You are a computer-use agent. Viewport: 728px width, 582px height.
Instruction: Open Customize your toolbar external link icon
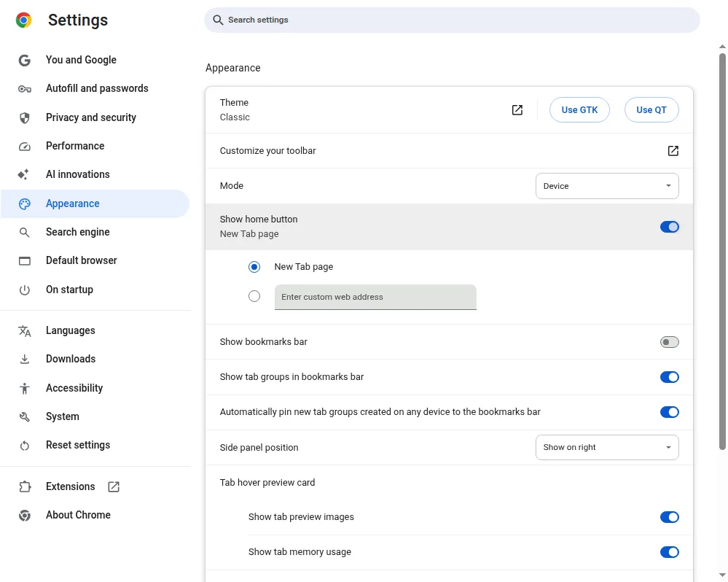pyautogui.click(x=673, y=151)
